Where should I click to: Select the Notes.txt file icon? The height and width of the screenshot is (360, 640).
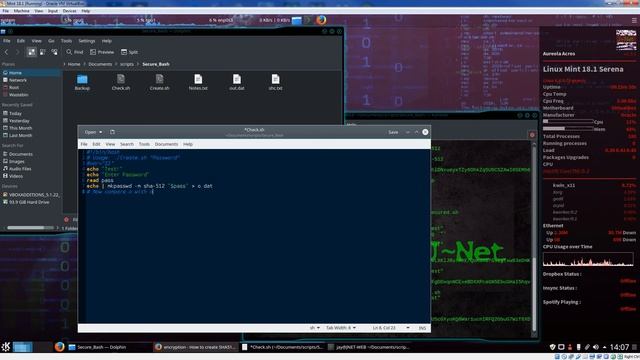(198, 82)
